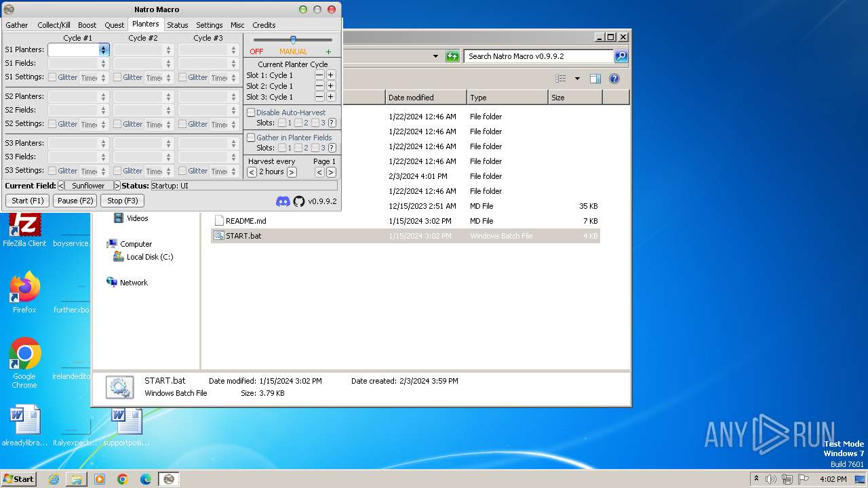
Task: Toggle S2 Cycle #3 Glitter checkbox
Action: [x=182, y=124]
